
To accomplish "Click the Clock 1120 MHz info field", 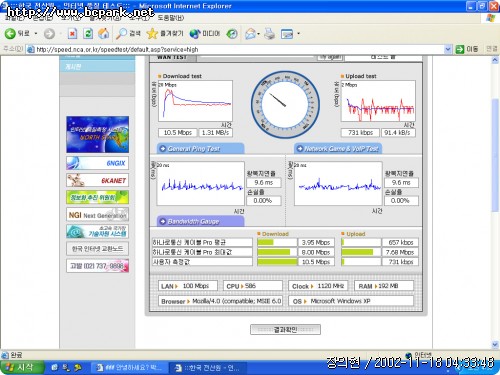I will click(x=318, y=286).
